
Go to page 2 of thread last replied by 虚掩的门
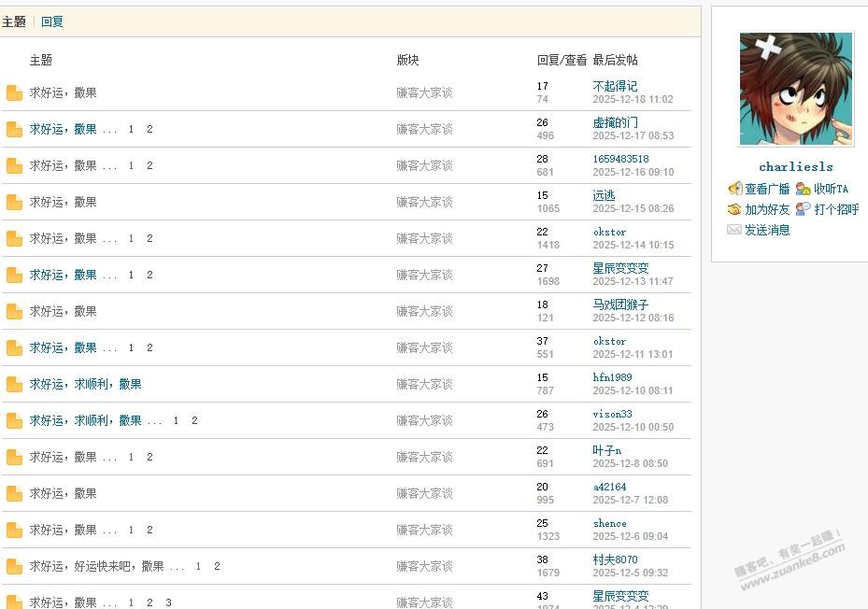(149, 129)
